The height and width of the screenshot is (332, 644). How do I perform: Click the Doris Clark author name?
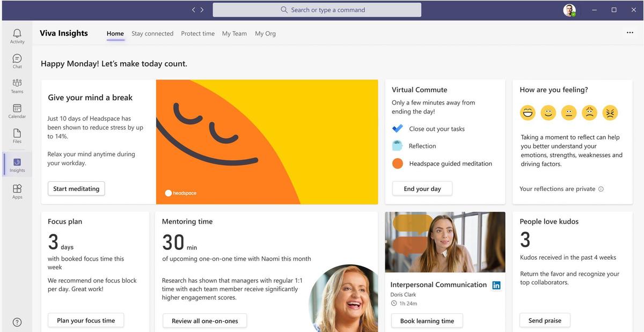pyautogui.click(x=403, y=294)
